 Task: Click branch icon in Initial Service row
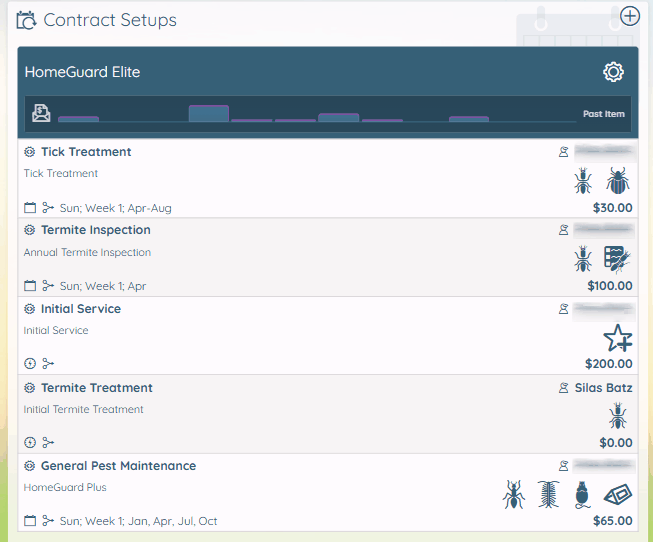(x=48, y=364)
